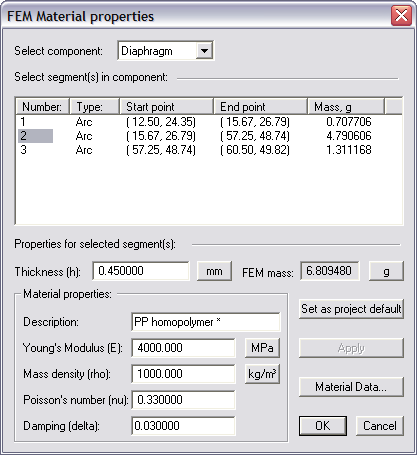This screenshot has width=417, height=455.
Task: Click the Description text field
Action: click(206, 322)
